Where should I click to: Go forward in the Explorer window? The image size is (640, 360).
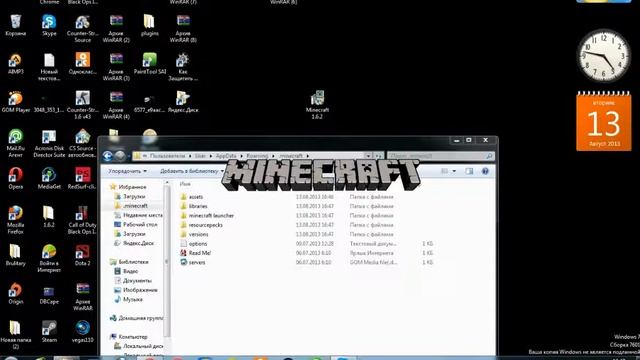(x=120, y=156)
